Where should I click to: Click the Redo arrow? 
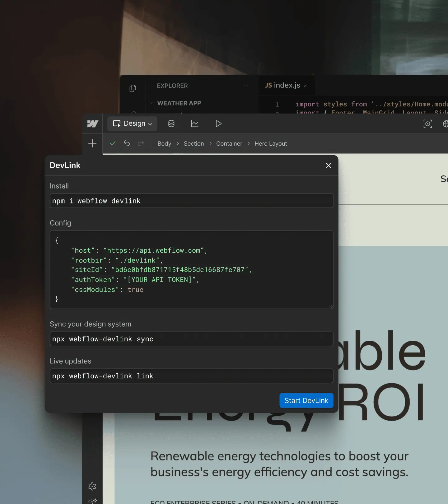pyautogui.click(x=141, y=143)
